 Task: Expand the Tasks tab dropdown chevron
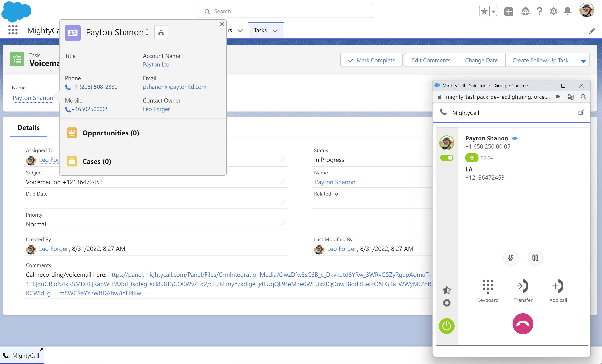pos(275,31)
